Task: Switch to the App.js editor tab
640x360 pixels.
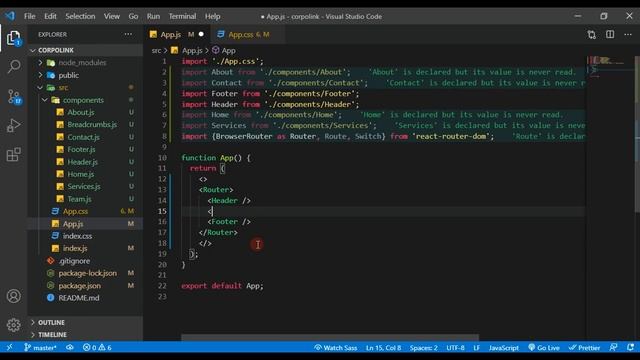Action: click(176, 35)
